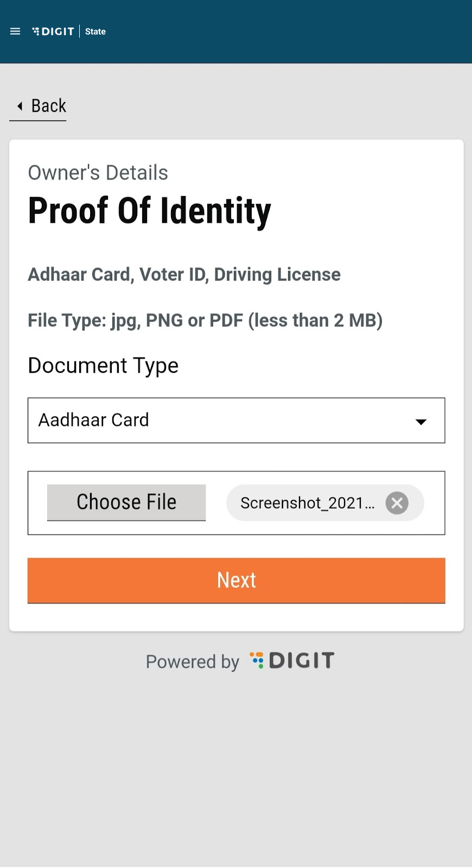Click the Proof Of Identity heading
This screenshot has height=868, width=472.
click(x=149, y=210)
